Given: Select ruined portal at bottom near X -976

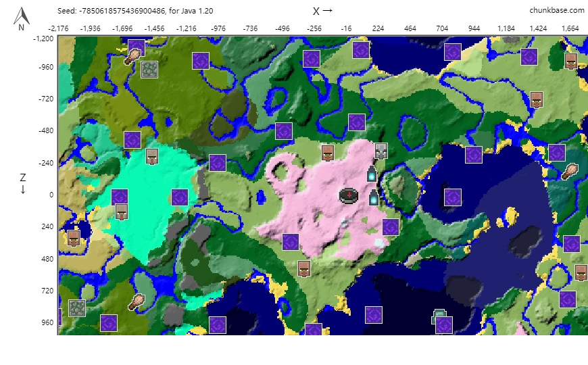Looking at the screenshot, I should (x=218, y=325).
